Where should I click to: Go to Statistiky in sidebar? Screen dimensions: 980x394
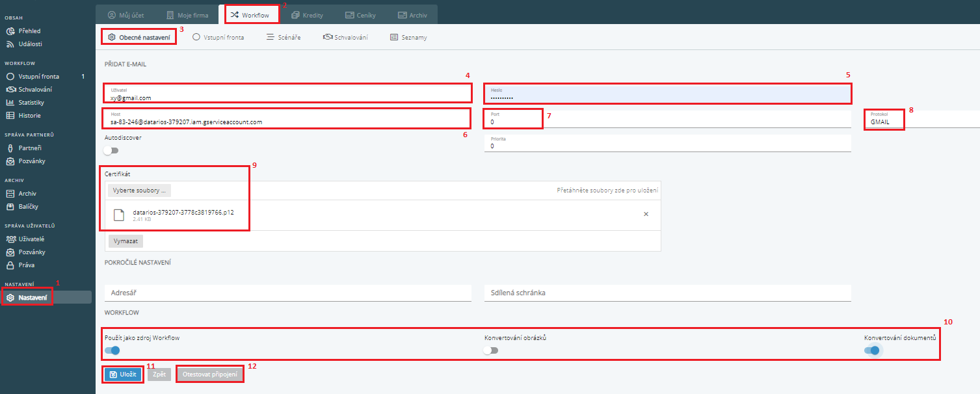31,103
